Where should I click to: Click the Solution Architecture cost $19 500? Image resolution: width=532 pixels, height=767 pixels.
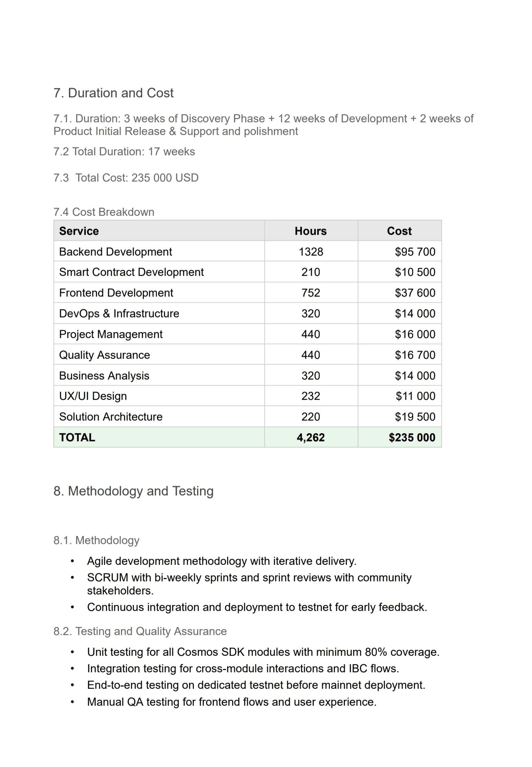tap(415, 417)
